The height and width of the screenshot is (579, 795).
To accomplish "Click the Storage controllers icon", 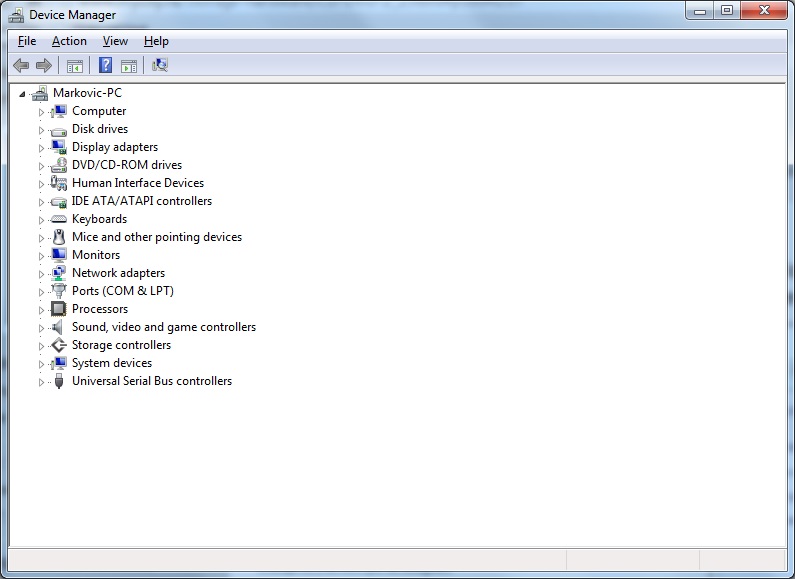I will (x=59, y=345).
